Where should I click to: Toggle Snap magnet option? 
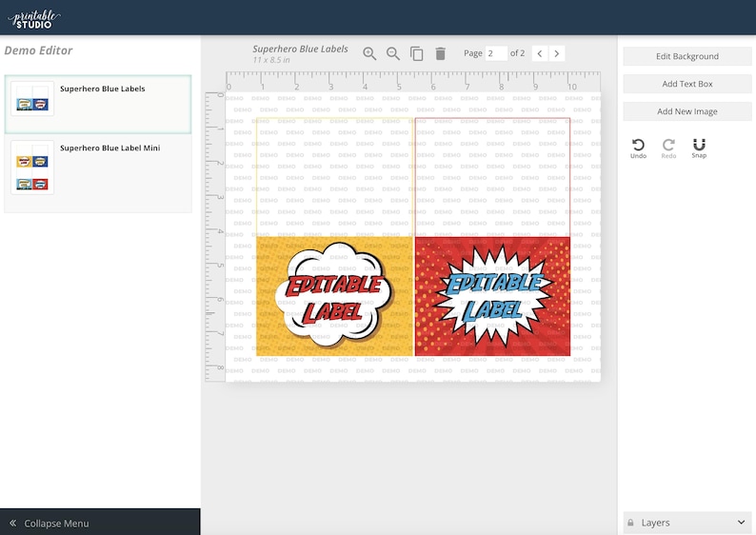(x=699, y=149)
